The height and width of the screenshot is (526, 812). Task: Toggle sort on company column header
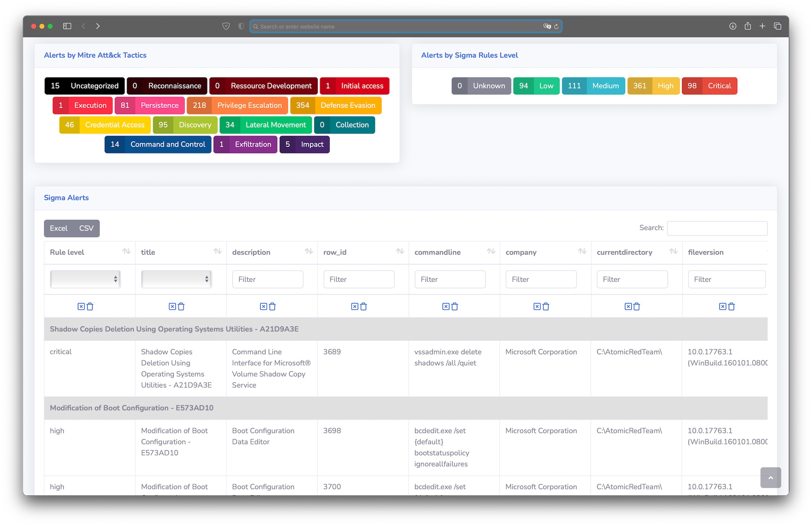click(x=582, y=252)
